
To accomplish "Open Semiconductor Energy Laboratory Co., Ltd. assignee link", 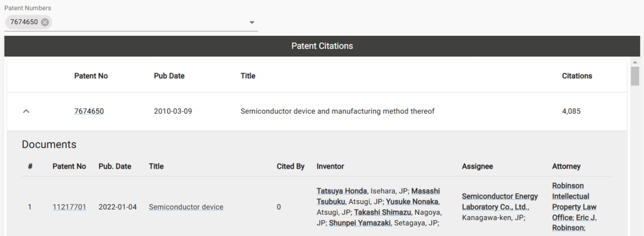I will pyautogui.click(x=500, y=202).
